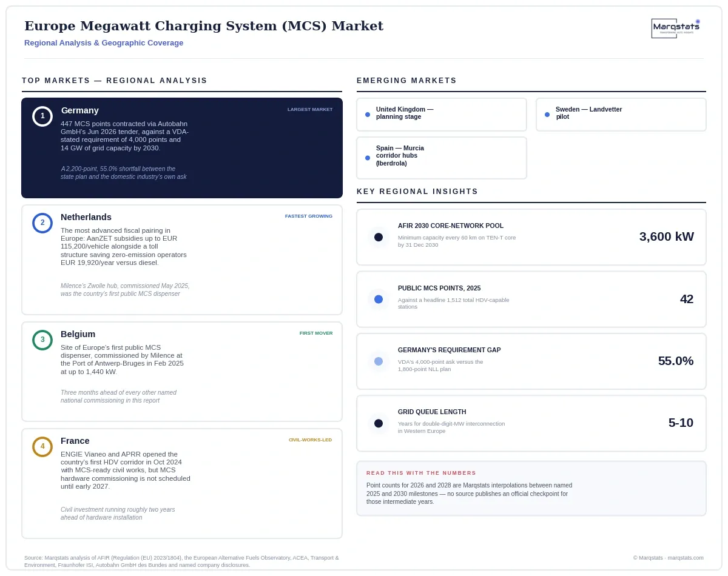The height and width of the screenshot is (576, 728).
Task: Click the TOP MARKETS — REGIONAL ANALYSIS heading
Action: click(115, 81)
